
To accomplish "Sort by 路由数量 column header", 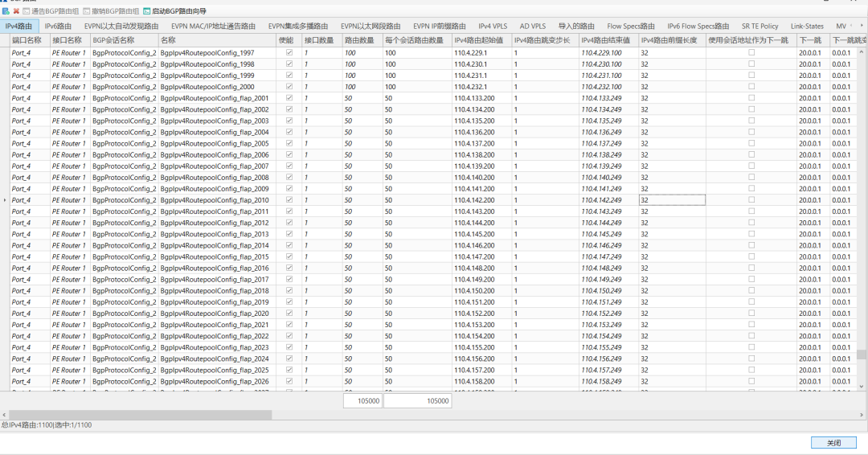I will 361,40.
